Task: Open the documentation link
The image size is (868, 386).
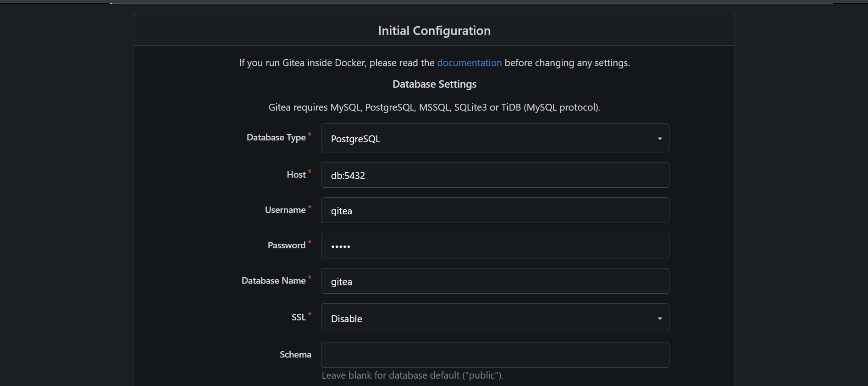Action: pos(469,63)
